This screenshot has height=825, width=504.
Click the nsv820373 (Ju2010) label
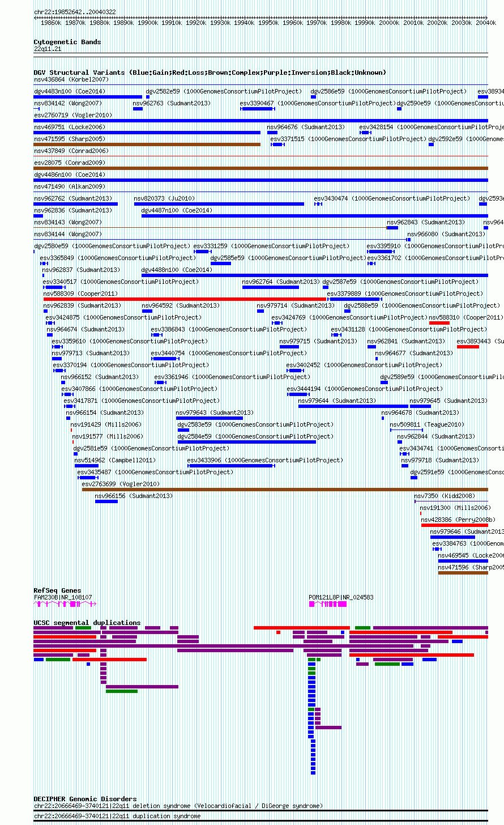(x=164, y=198)
